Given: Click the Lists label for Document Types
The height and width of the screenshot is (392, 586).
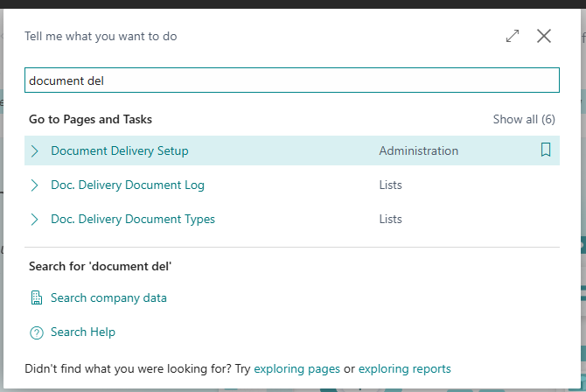Looking at the screenshot, I should pos(391,220).
